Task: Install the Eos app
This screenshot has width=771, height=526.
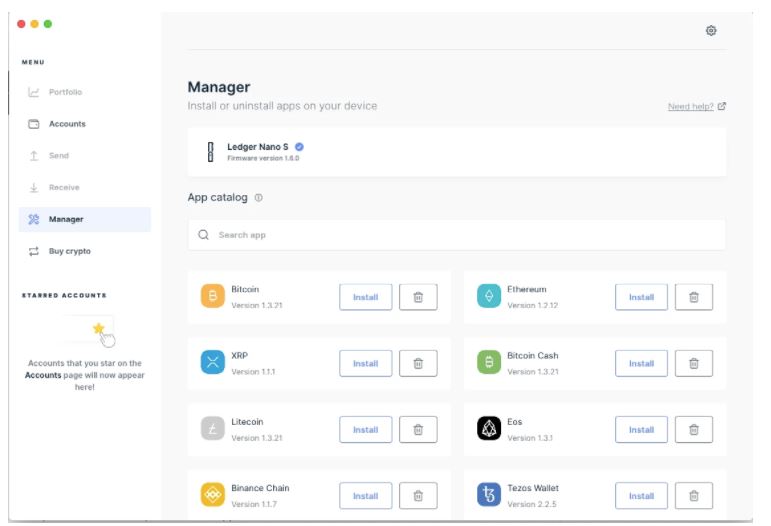Action: coord(641,430)
